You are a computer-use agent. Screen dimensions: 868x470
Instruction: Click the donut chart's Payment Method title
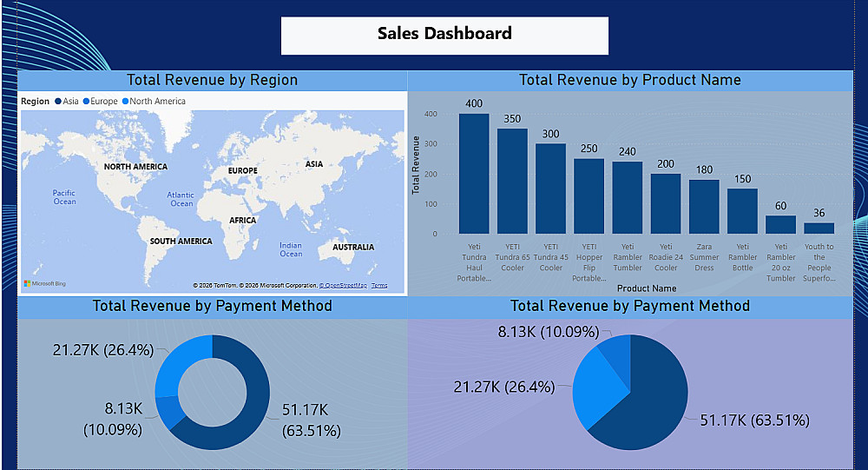(x=213, y=306)
